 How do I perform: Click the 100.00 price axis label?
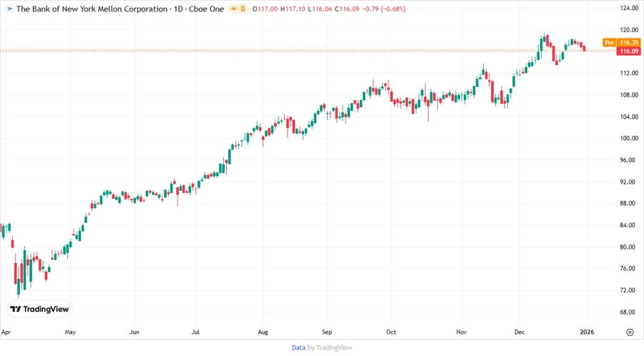(629, 138)
